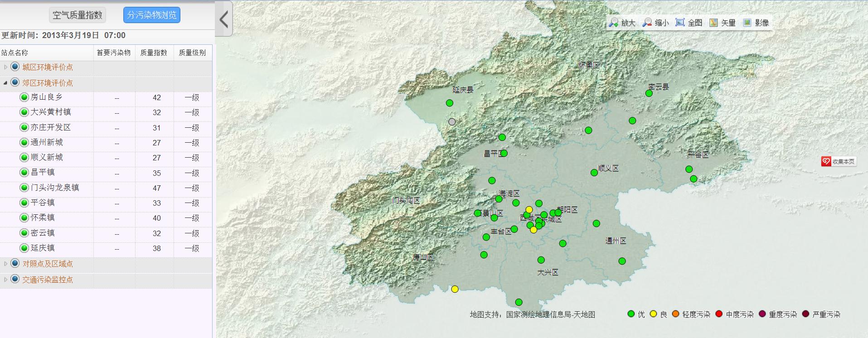Open the 门头沟龙泉镇 station row
Viewport: 868px width, 338px height.
pos(55,188)
